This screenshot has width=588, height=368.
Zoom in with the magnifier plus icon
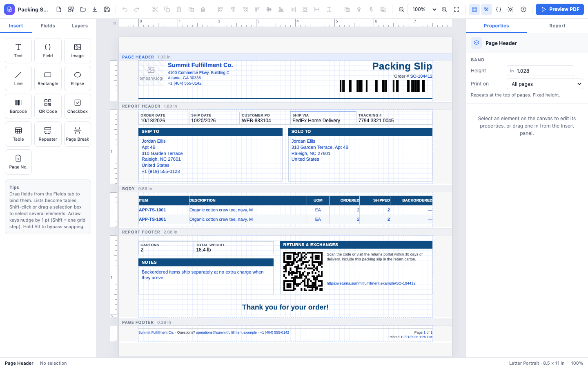pyautogui.click(x=444, y=9)
